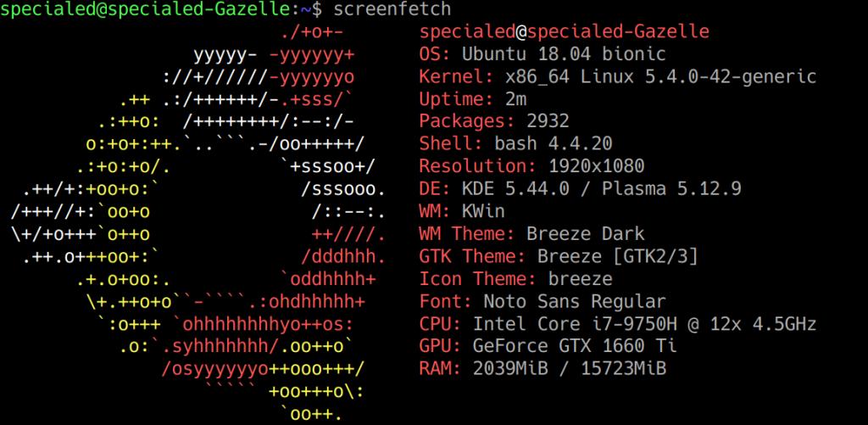This screenshot has width=868, height=425.
Task: Click the GTK Theme line
Action: pos(559,256)
